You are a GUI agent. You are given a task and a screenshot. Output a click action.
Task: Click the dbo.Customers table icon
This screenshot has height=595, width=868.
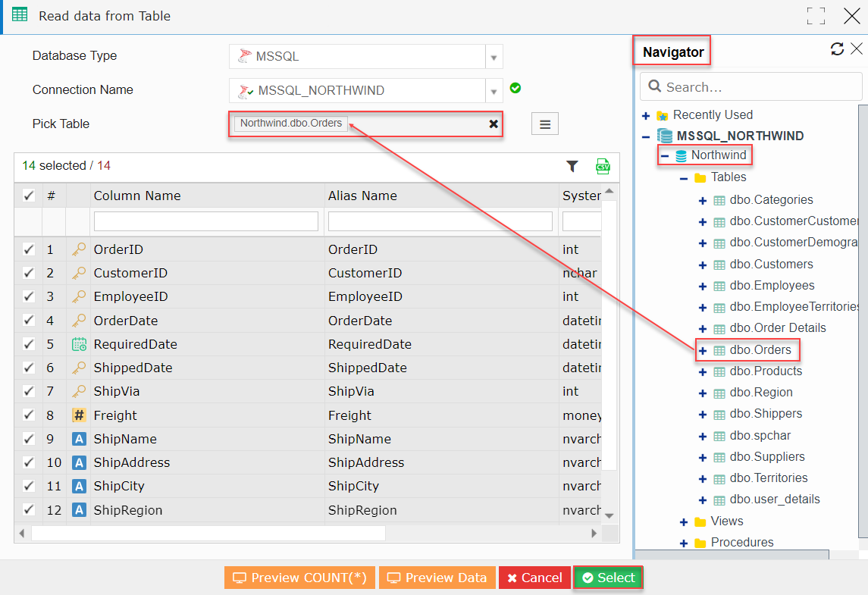point(719,265)
